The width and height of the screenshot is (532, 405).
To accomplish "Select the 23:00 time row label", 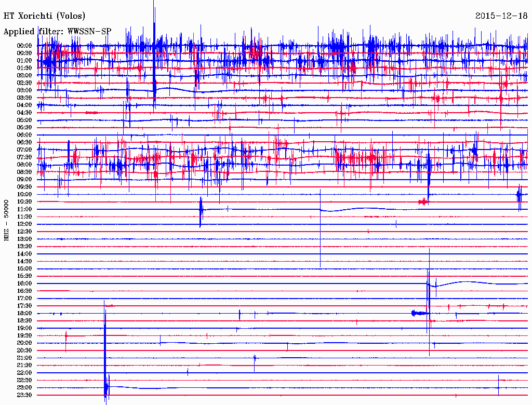I will pyautogui.click(x=24, y=388).
